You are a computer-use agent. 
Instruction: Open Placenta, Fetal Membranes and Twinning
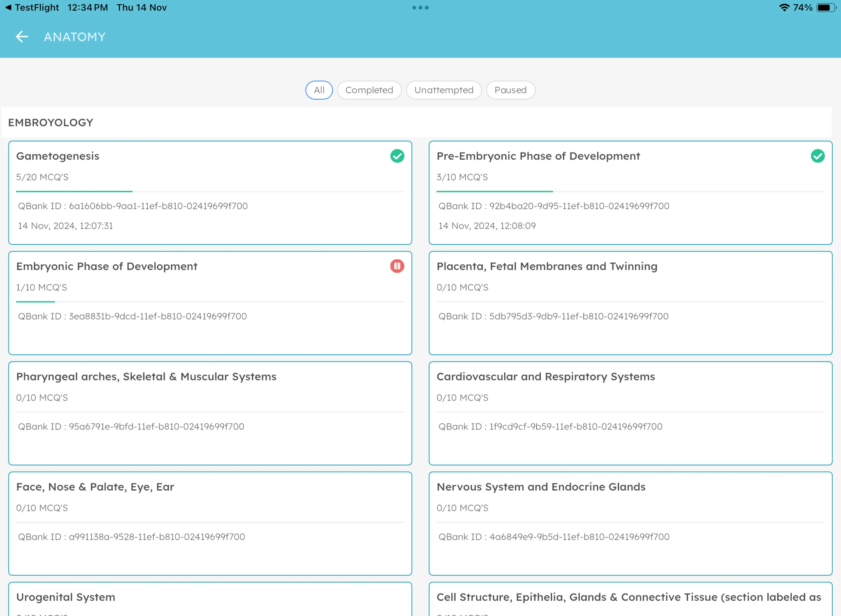[630, 303]
